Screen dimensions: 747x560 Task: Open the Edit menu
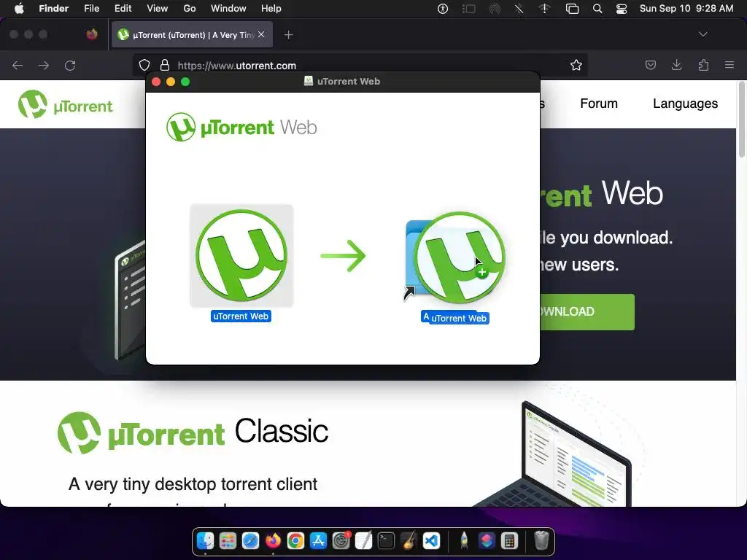[123, 9]
